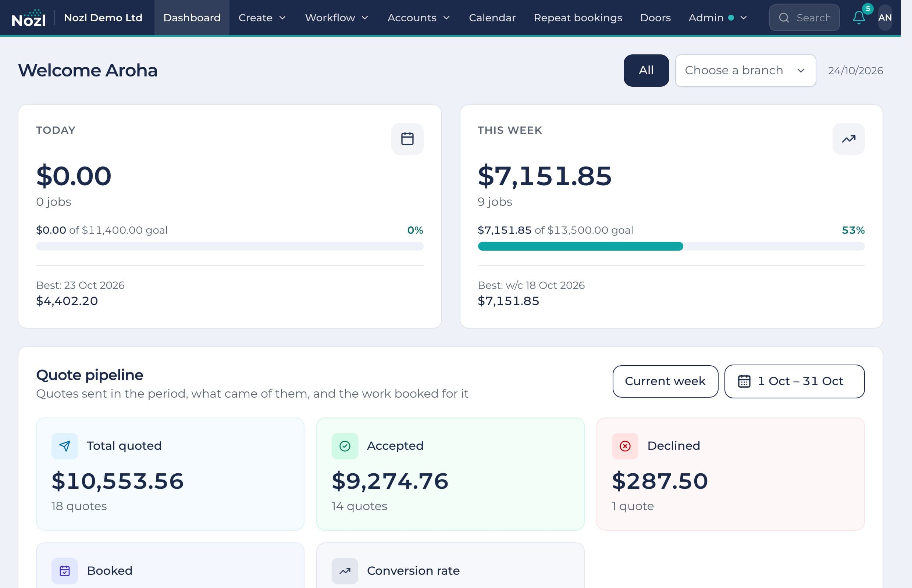Click the green check Accepted icon

tap(345, 446)
